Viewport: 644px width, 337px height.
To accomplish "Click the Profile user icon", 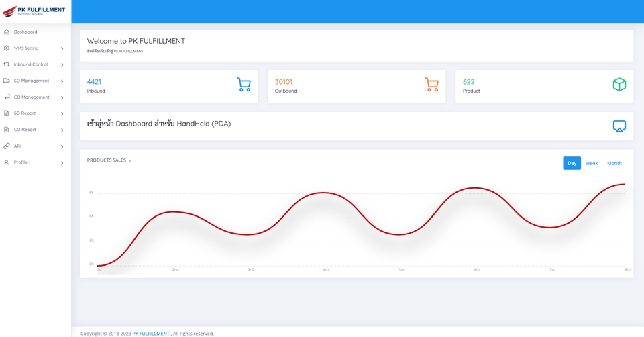I will (x=7, y=162).
